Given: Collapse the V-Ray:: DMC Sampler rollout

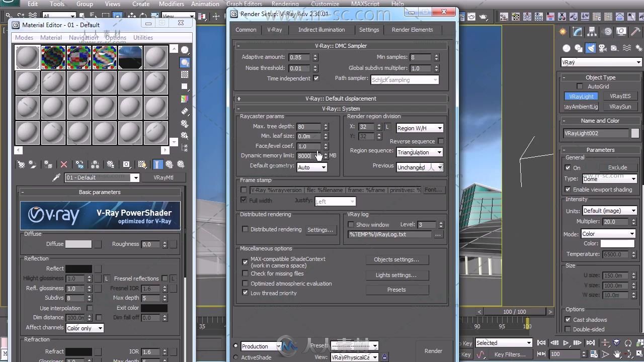Looking at the screenshot, I should click(341, 46).
